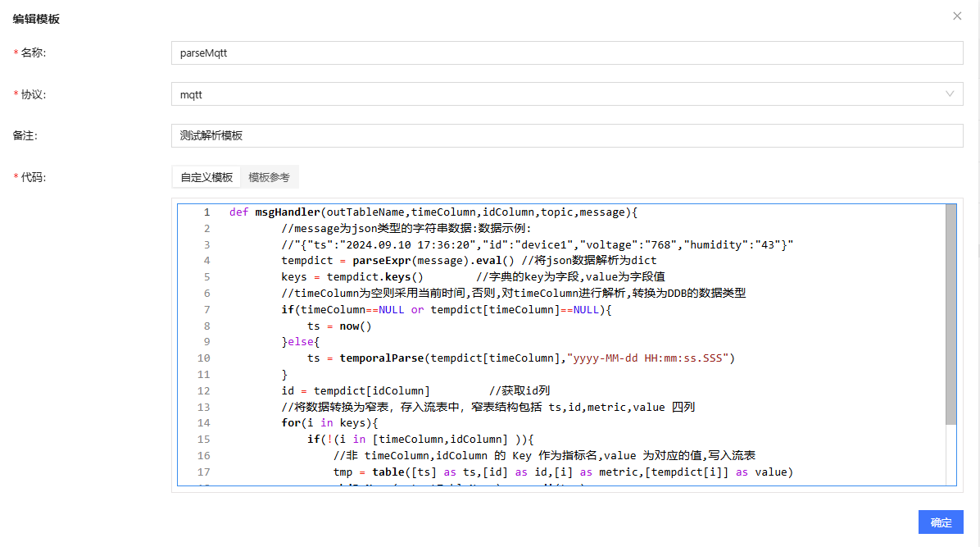Click the 备注 field label
Image resolution: width=980 pixels, height=547 pixels.
[x=25, y=136]
